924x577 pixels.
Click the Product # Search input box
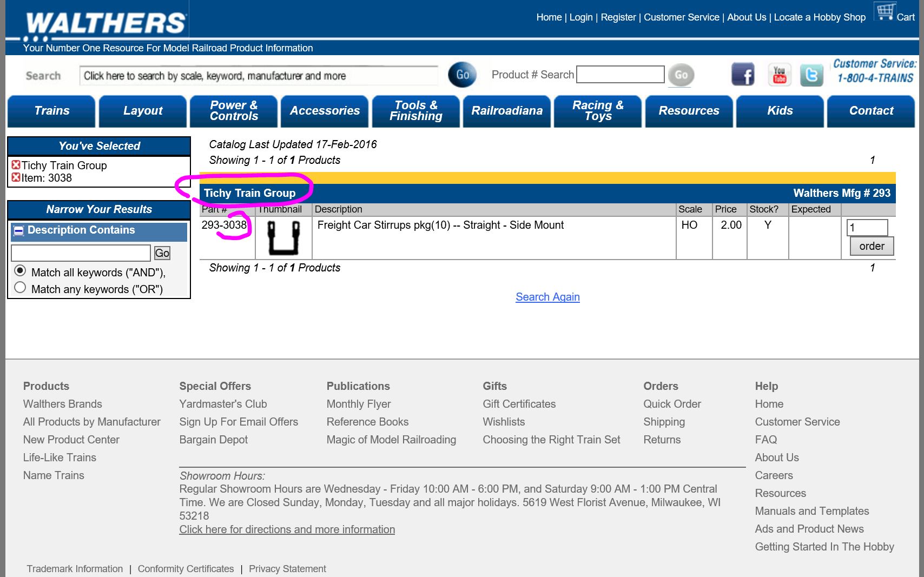pos(621,74)
